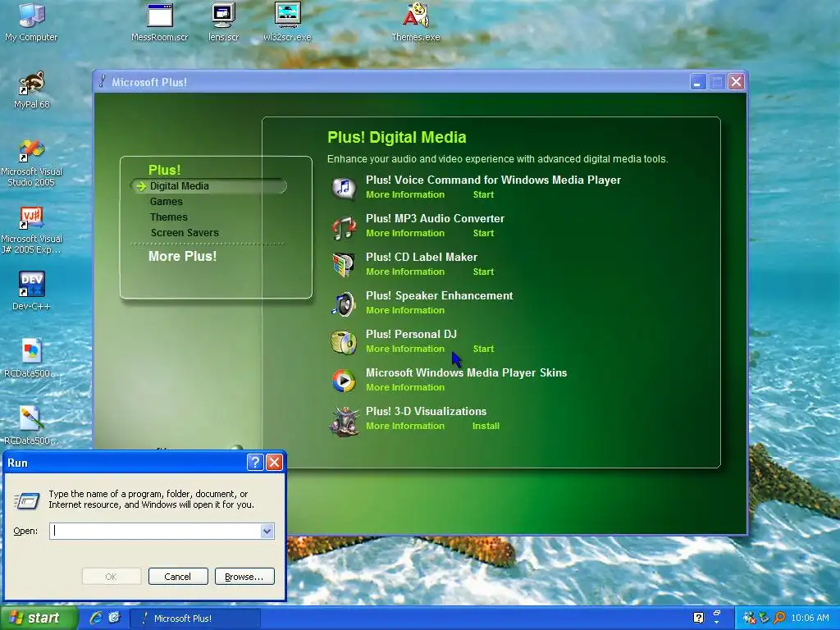Screen dimensions: 840x630
Task: Start Plus! MP3 Audio Converter
Action: coord(483,233)
